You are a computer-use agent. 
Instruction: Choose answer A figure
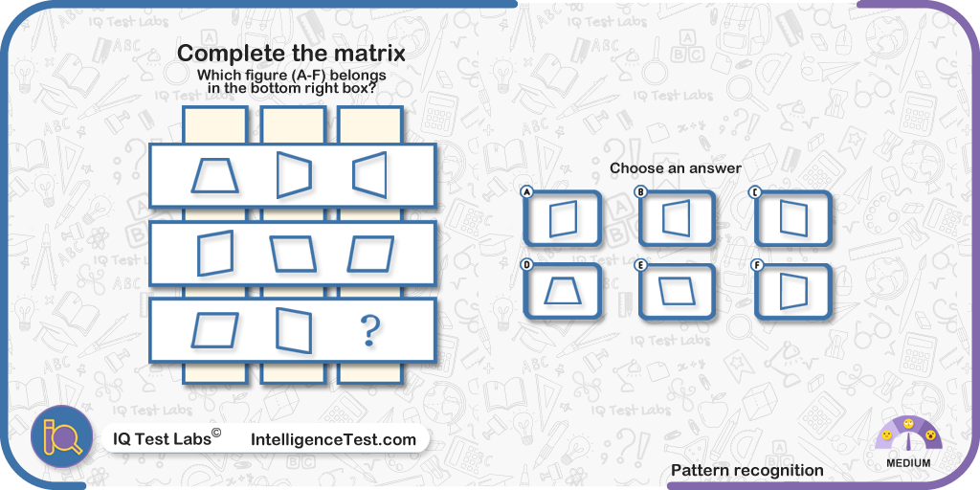pyautogui.click(x=563, y=219)
